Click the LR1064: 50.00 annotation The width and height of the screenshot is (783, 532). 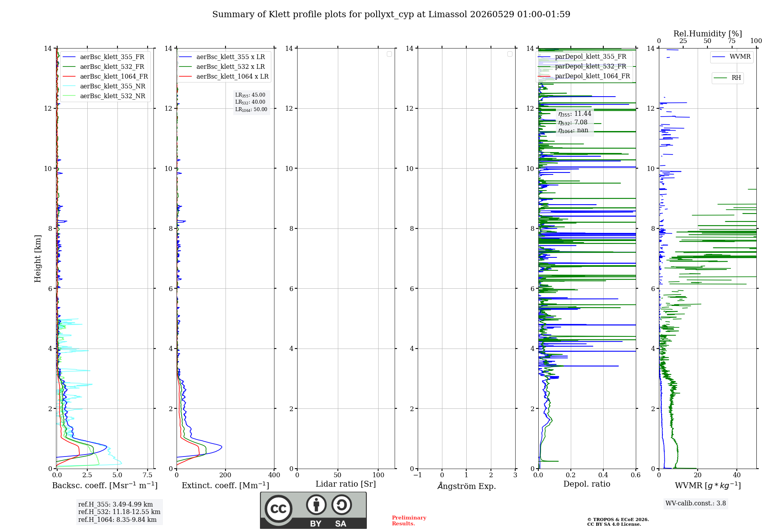[x=251, y=110]
